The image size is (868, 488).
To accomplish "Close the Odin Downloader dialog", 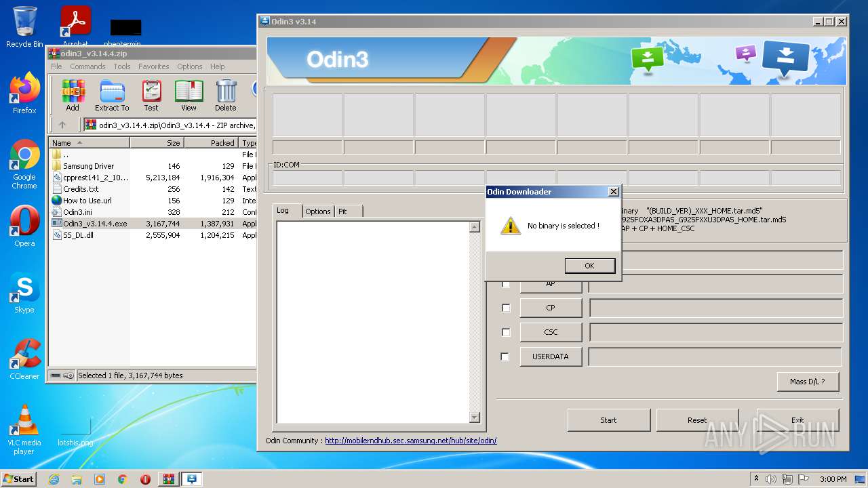I will [x=613, y=192].
